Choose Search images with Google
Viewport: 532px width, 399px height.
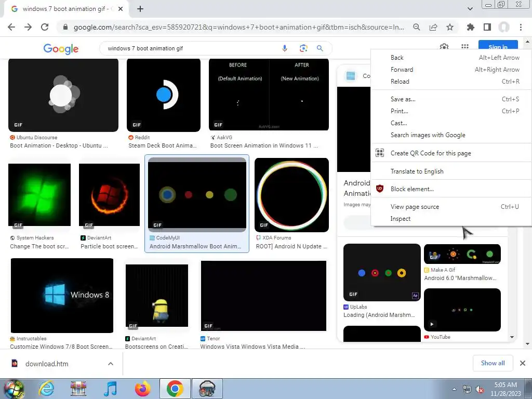coord(451,135)
